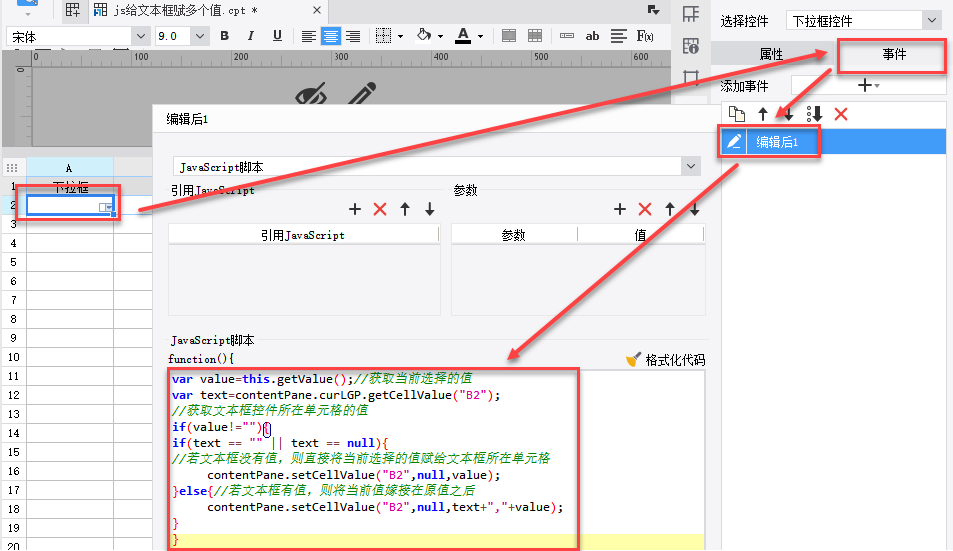This screenshot has width=953, height=551.
Task: Move event up in the event list
Action: point(763,114)
